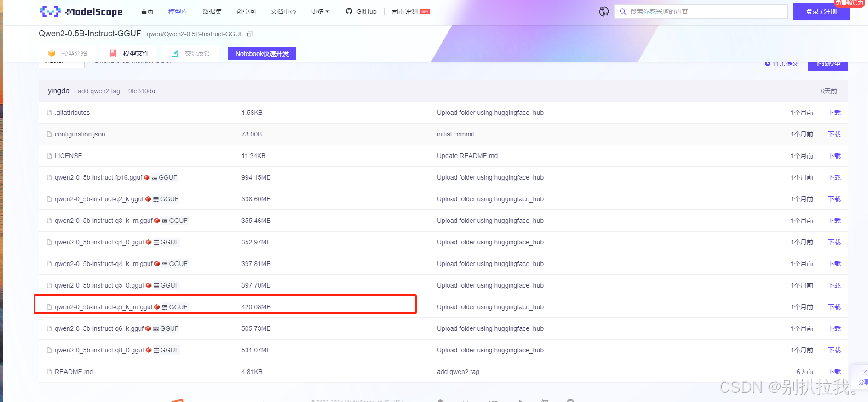
Task: Click the file icon beside configuration.json
Action: [x=49, y=134]
